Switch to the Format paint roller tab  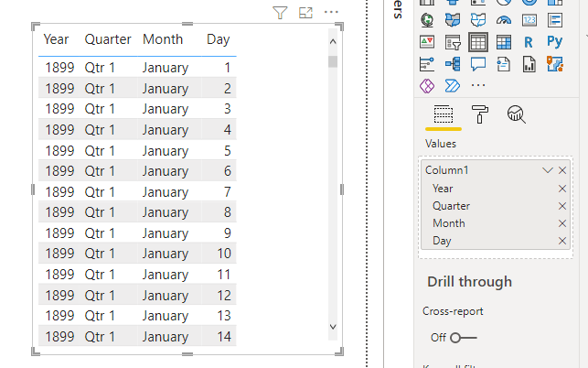click(479, 114)
